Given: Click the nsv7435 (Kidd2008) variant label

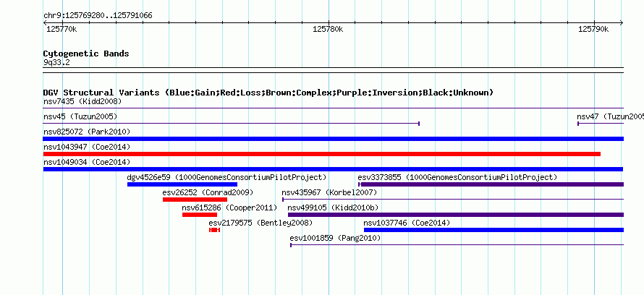Looking at the screenshot, I should tap(82, 101).
